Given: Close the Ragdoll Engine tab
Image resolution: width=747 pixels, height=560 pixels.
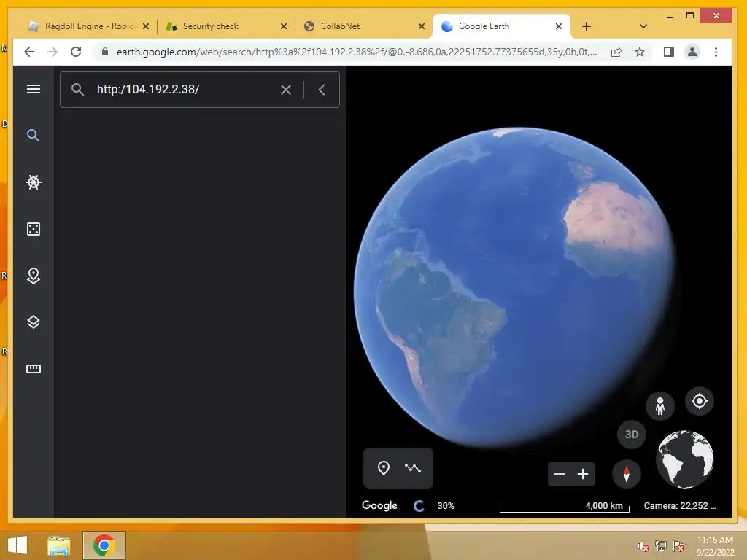Looking at the screenshot, I should [x=146, y=26].
